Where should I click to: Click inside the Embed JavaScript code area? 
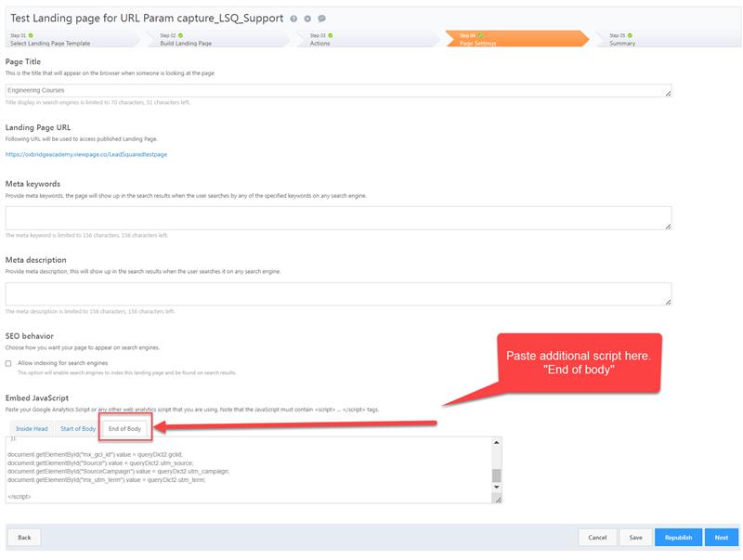click(249, 470)
